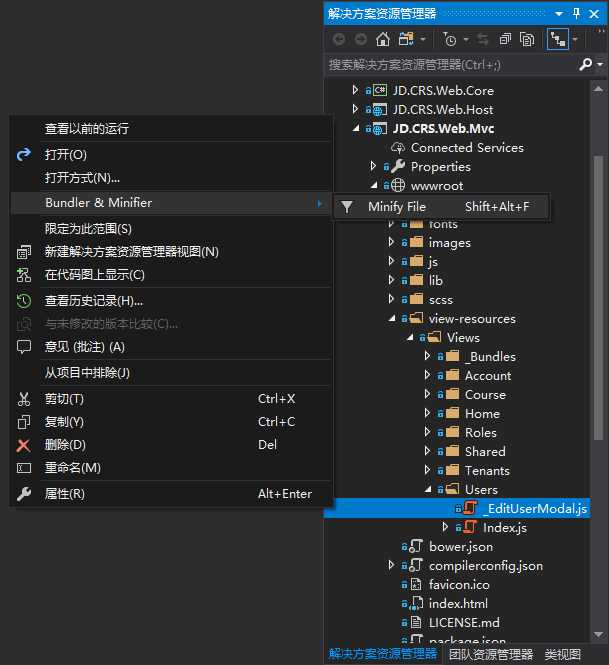Click the rename box icon in context menu

(24, 468)
